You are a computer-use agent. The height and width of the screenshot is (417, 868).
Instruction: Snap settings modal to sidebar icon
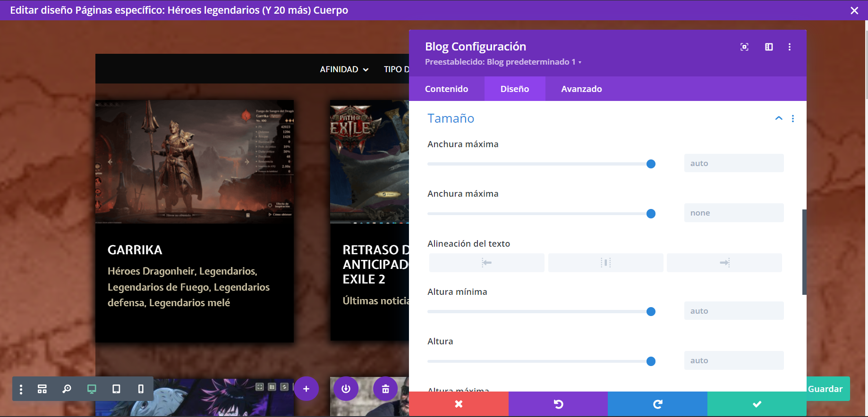pyautogui.click(x=769, y=47)
